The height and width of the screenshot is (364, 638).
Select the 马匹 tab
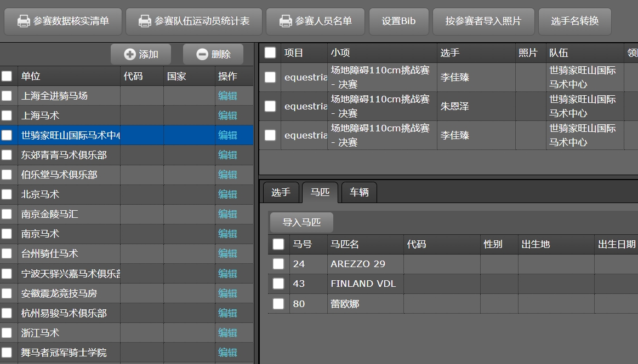pos(320,193)
